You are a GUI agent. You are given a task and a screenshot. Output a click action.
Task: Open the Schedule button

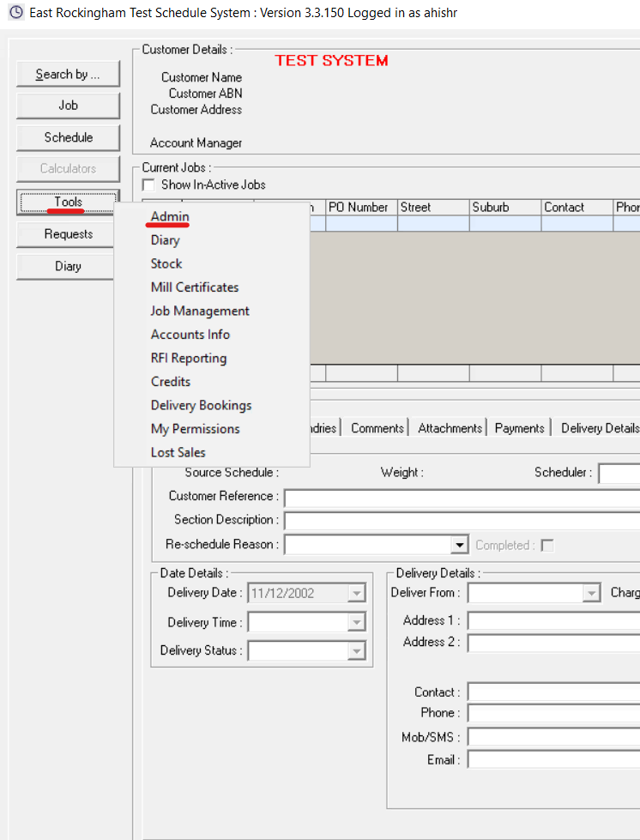click(x=68, y=137)
